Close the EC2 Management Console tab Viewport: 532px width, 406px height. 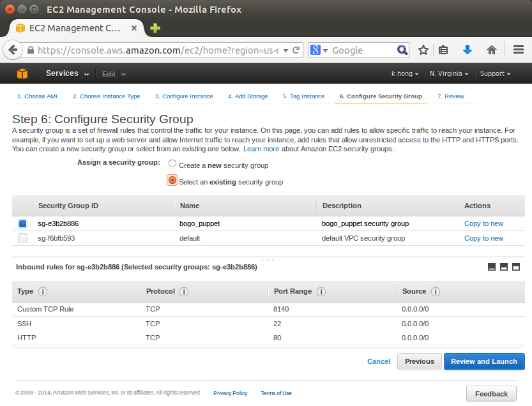point(134,28)
